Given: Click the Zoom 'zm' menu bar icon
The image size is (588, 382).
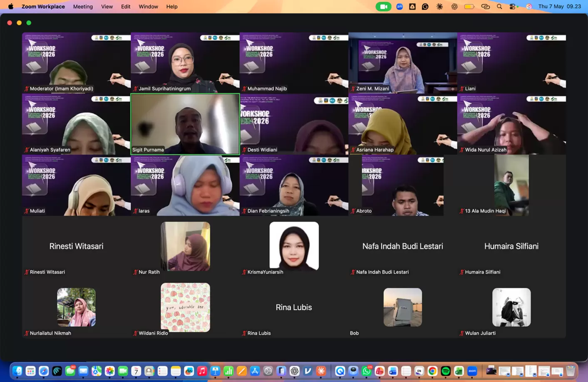Looking at the screenshot, I should [399, 7].
